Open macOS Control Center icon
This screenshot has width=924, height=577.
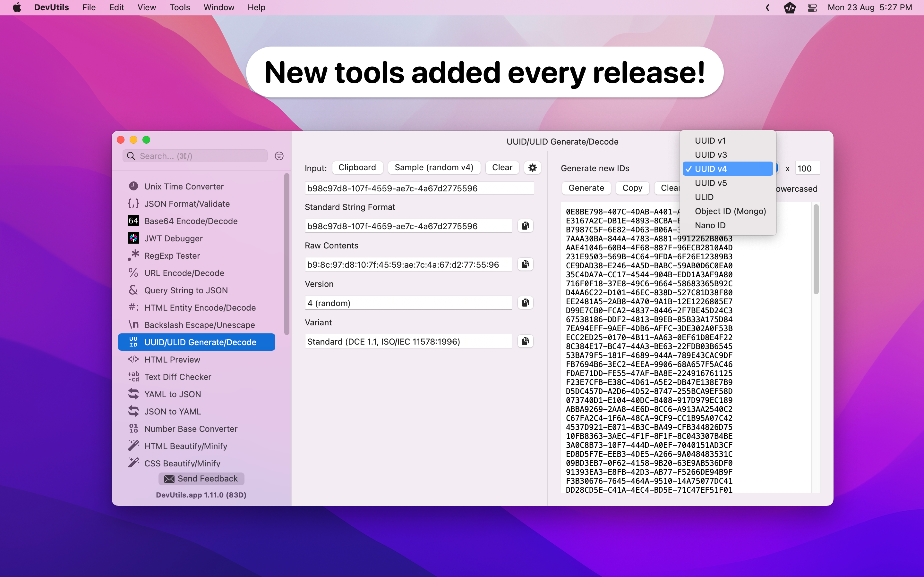(812, 8)
